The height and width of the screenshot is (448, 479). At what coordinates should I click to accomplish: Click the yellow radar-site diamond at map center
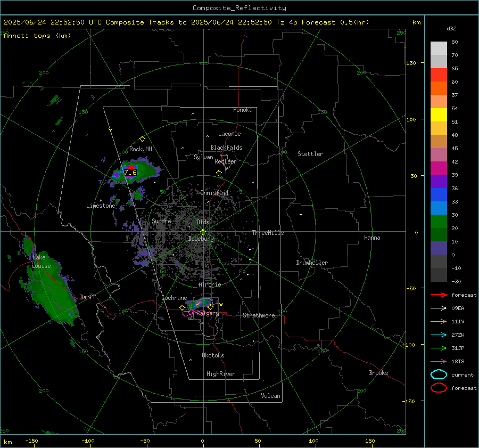click(203, 232)
